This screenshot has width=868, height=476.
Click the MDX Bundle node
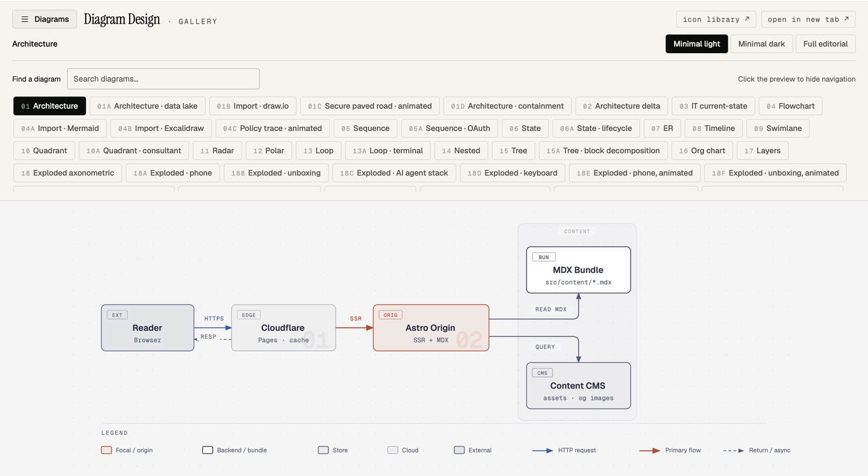579,270
